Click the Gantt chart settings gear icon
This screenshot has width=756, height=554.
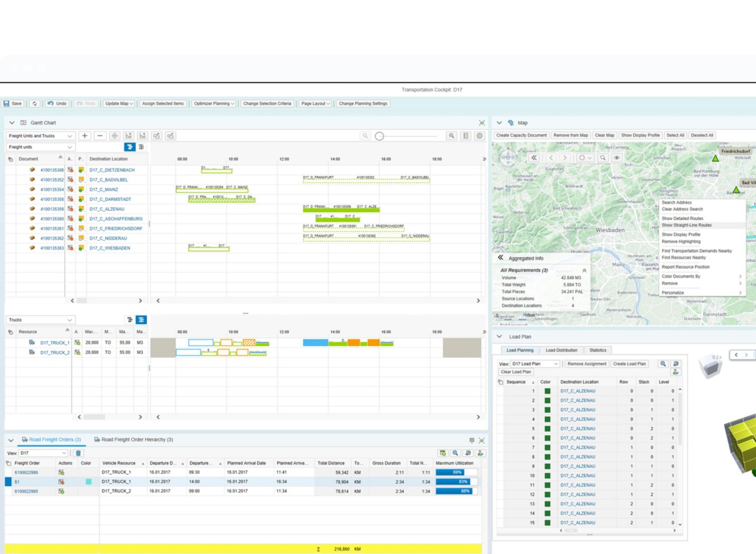[x=479, y=136]
